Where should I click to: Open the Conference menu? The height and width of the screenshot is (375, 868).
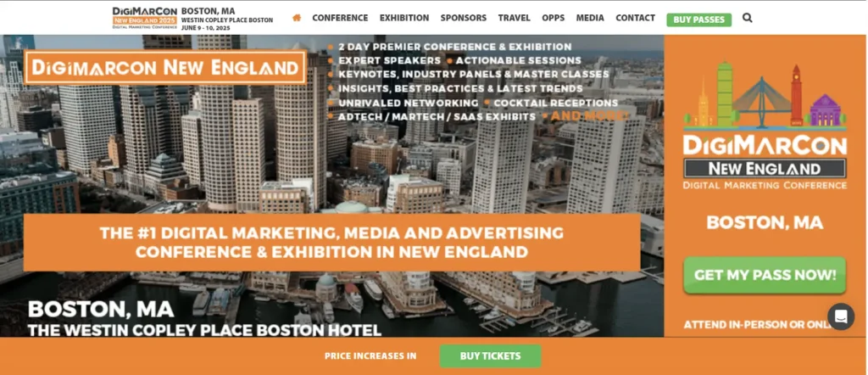340,18
